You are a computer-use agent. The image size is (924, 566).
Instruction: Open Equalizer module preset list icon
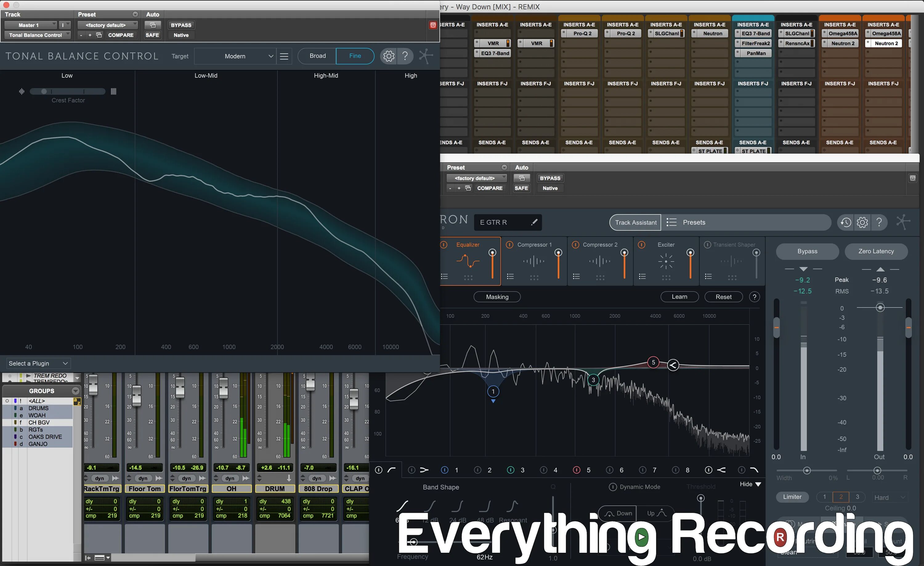point(445,277)
